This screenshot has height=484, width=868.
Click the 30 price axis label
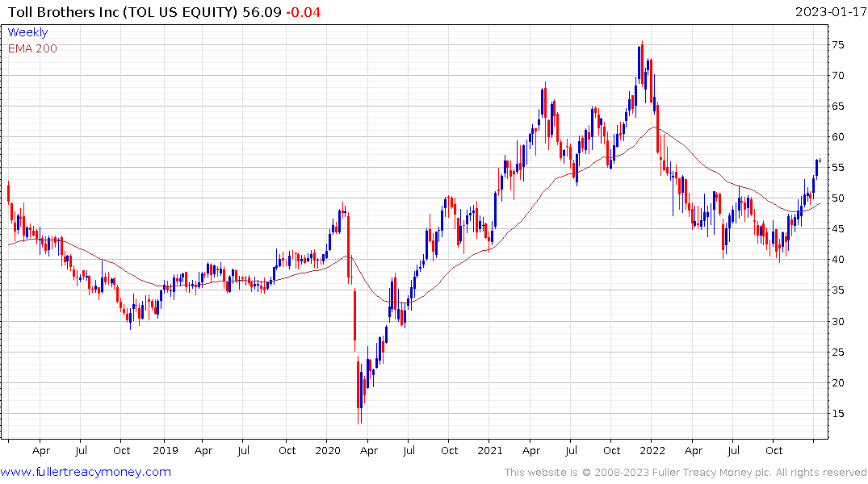click(838, 321)
